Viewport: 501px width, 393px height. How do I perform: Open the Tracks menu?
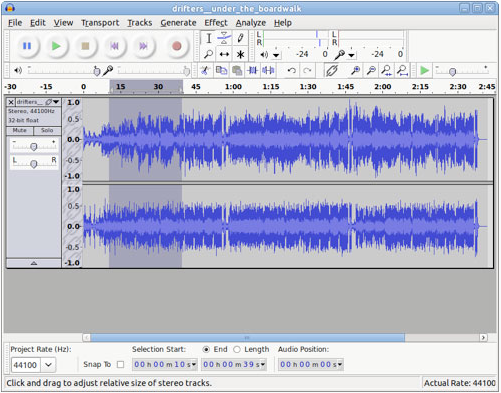click(x=140, y=23)
